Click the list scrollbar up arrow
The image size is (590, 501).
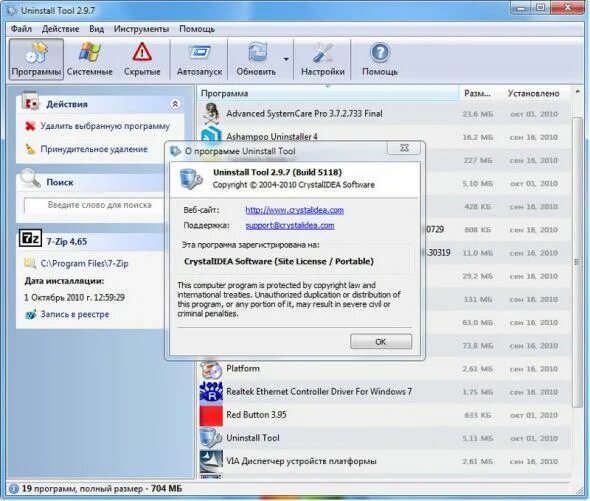(x=577, y=92)
